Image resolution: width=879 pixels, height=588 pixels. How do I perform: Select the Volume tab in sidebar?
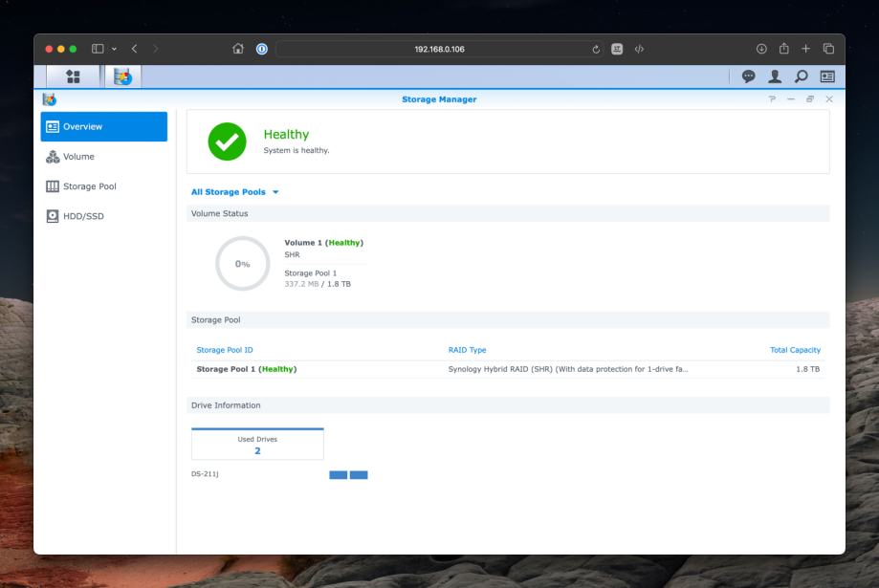(78, 156)
